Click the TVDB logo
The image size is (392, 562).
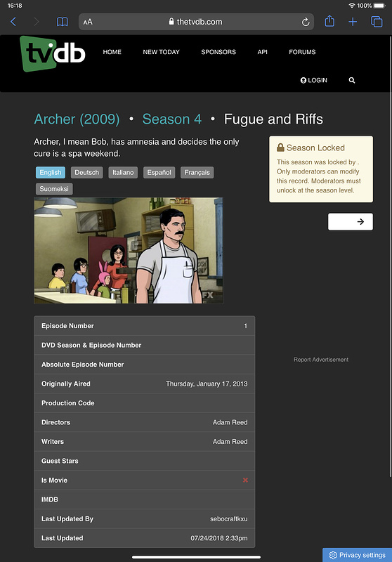(53, 54)
